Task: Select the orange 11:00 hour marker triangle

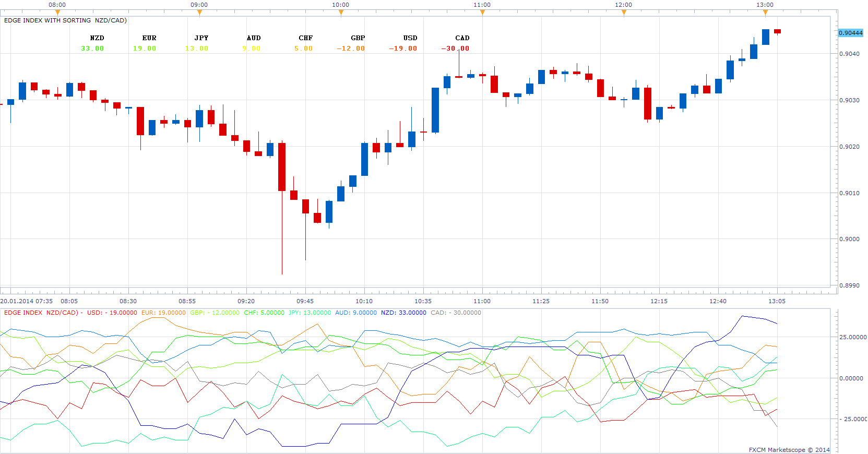Action: point(482,13)
